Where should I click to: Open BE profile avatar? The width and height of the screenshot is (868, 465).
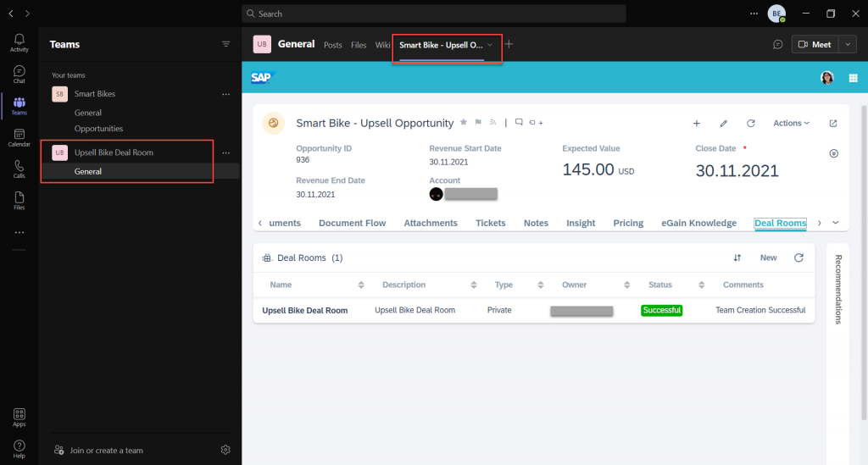[x=776, y=14]
